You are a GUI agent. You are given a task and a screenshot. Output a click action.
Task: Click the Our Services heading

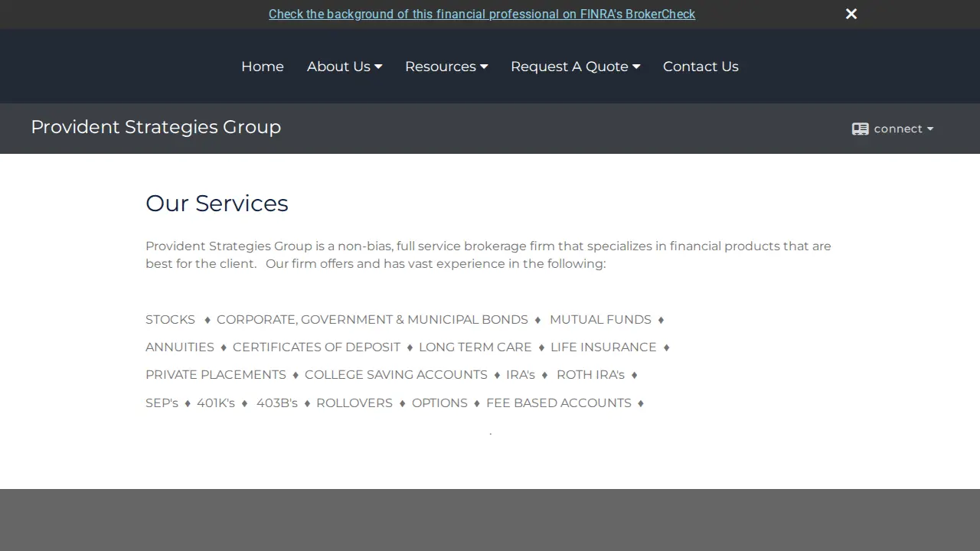tap(217, 203)
